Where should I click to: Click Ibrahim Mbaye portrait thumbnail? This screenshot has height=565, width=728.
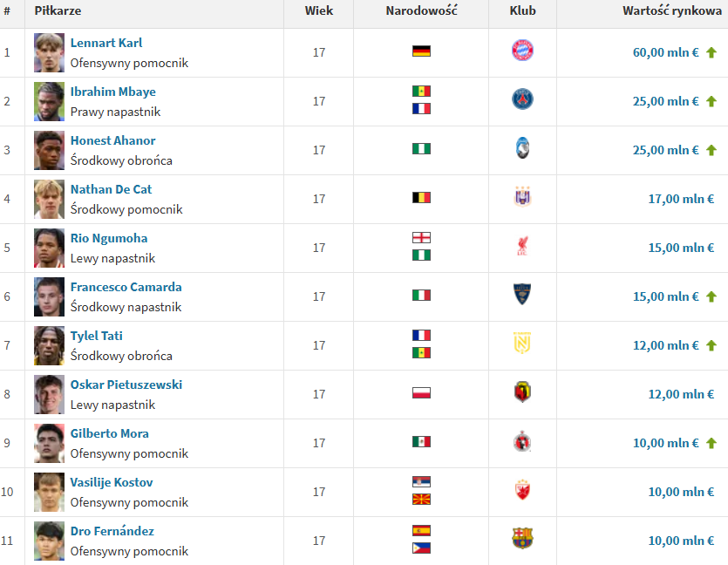[x=49, y=101]
